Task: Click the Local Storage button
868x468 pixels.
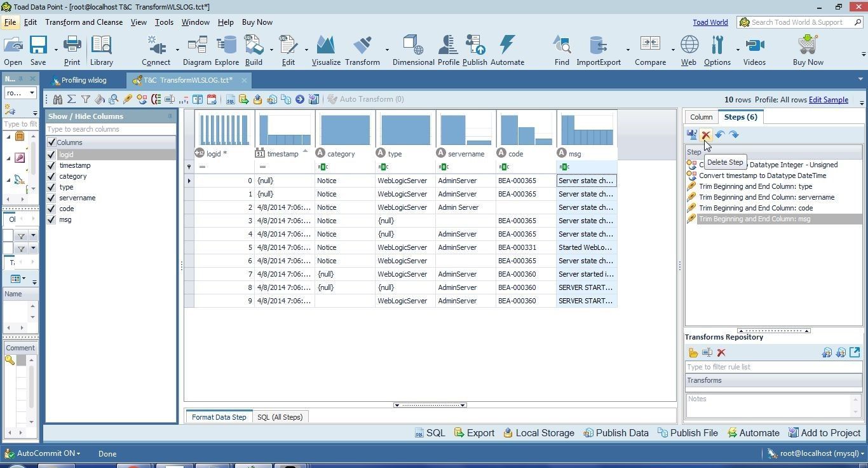Action: click(x=539, y=433)
